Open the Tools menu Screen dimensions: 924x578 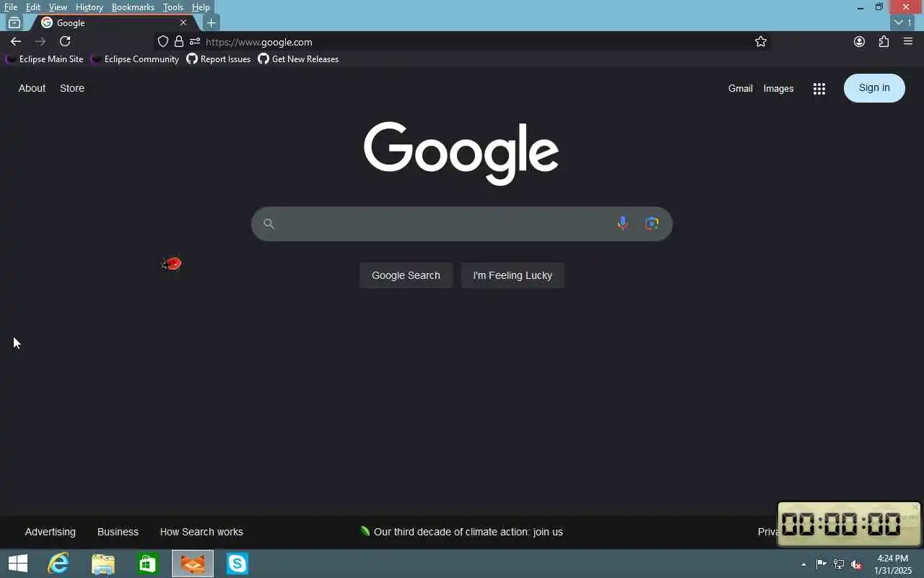click(x=173, y=7)
